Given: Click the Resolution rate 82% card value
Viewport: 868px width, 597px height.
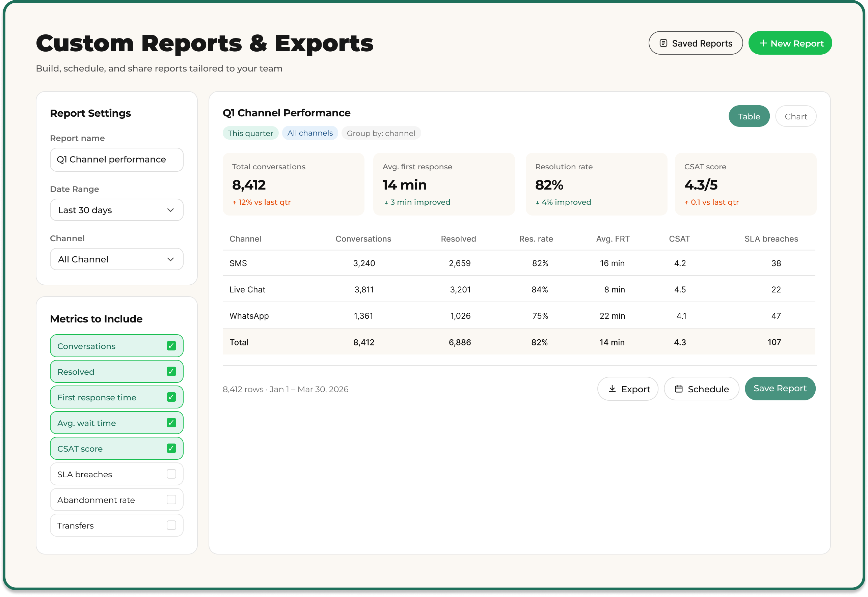Looking at the screenshot, I should coord(549,185).
